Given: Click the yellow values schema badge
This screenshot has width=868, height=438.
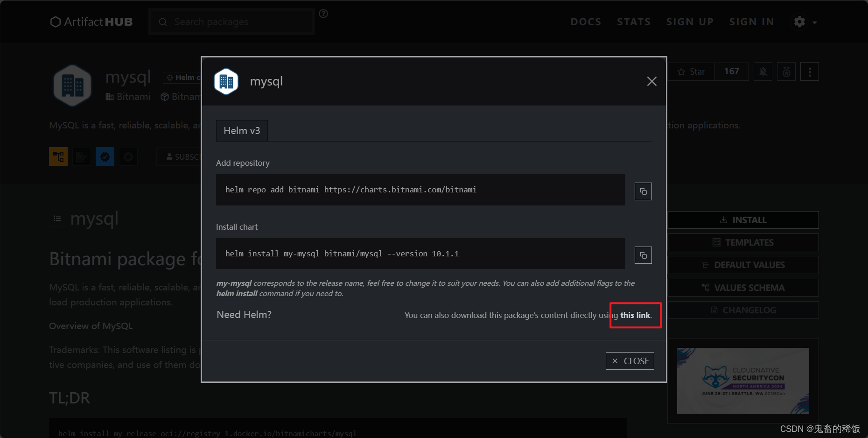Looking at the screenshot, I should click(58, 156).
